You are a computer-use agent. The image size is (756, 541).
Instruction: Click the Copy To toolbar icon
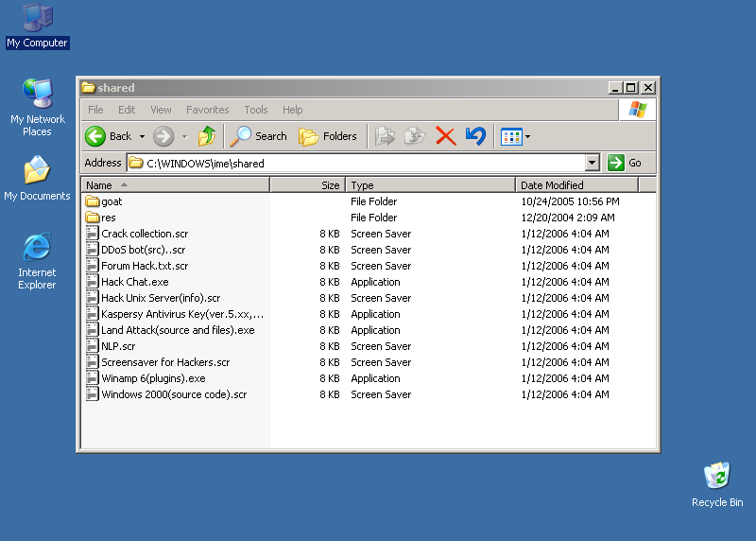coord(415,136)
